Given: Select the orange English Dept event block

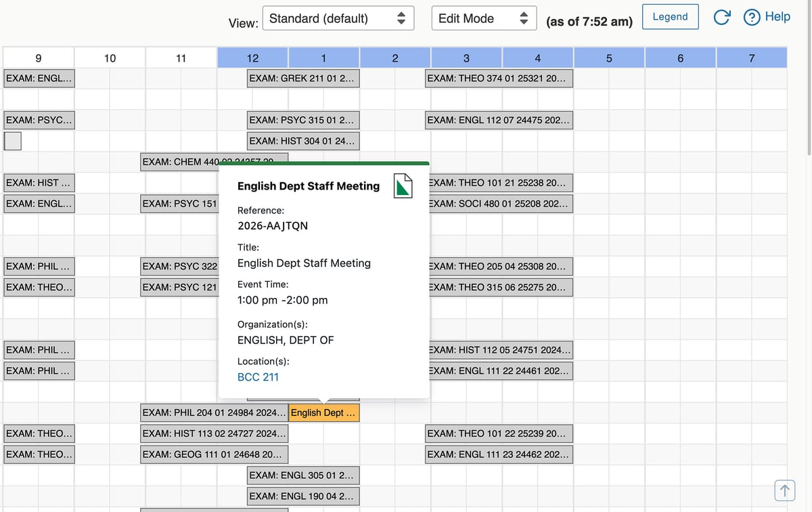Looking at the screenshot, I should (323, 413).
